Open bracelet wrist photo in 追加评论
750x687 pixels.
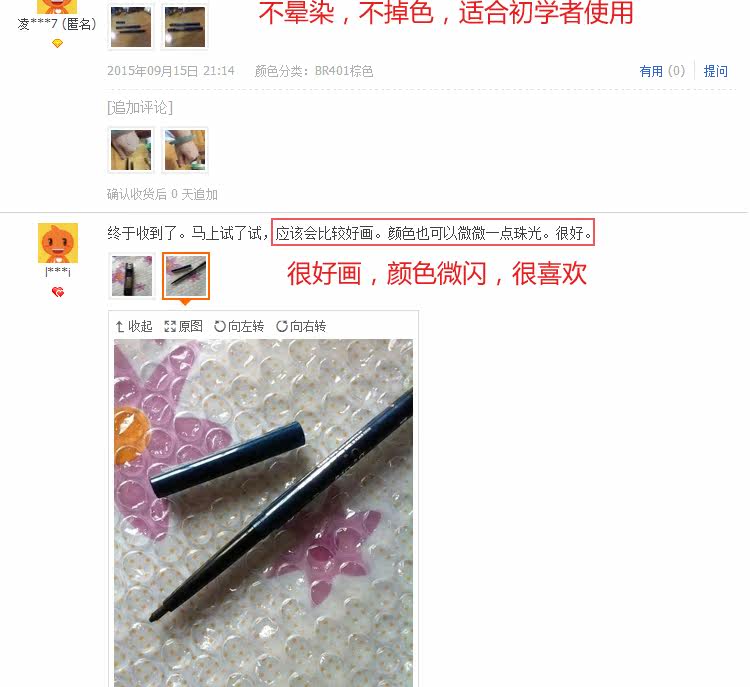tap(185, 150)
